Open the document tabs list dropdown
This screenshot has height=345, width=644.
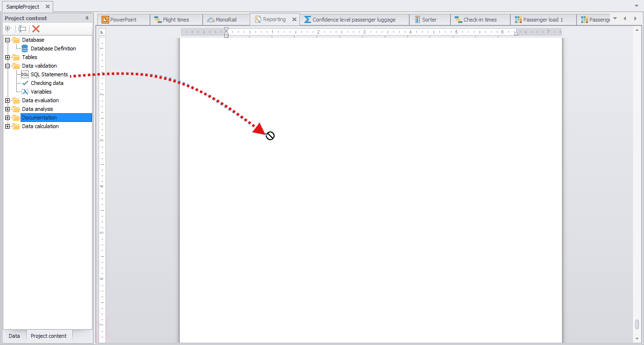pyautogui.click(x=615, y=19)
